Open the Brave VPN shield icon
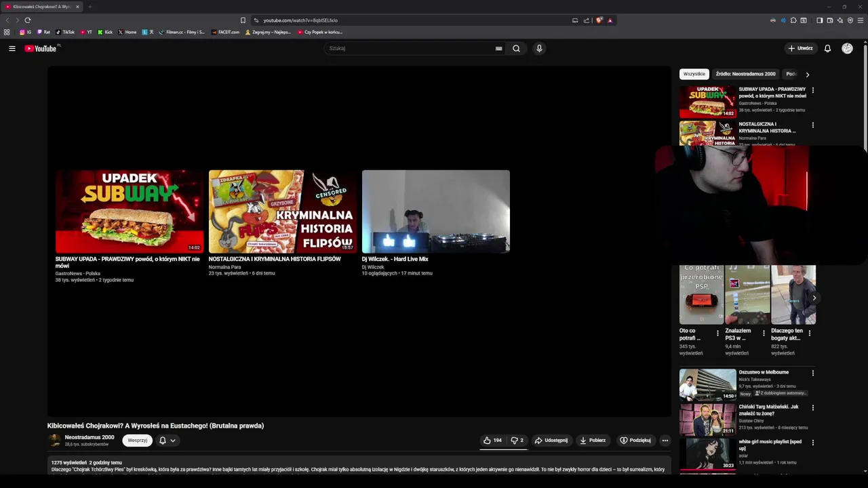This screenshot has width=868, height=488. 850,20
